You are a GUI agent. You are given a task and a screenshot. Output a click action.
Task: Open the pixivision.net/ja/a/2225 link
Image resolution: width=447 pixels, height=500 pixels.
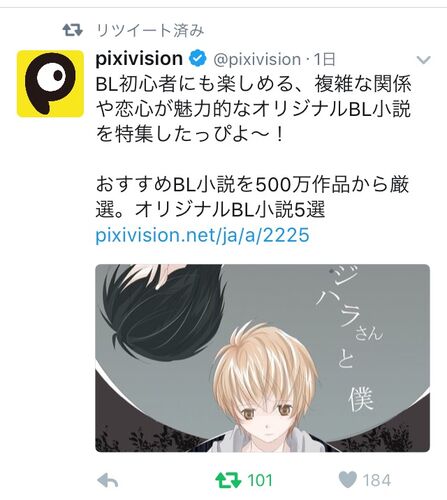coord(202,235)
